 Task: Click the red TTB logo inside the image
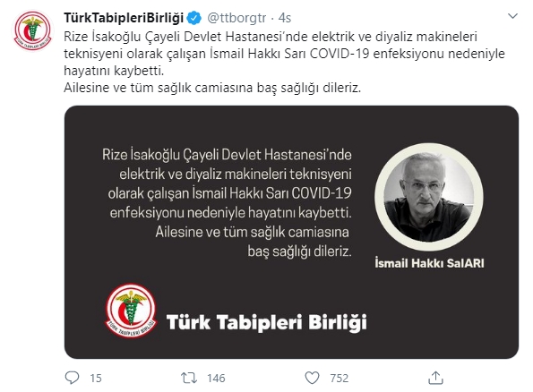coord(131,311)
